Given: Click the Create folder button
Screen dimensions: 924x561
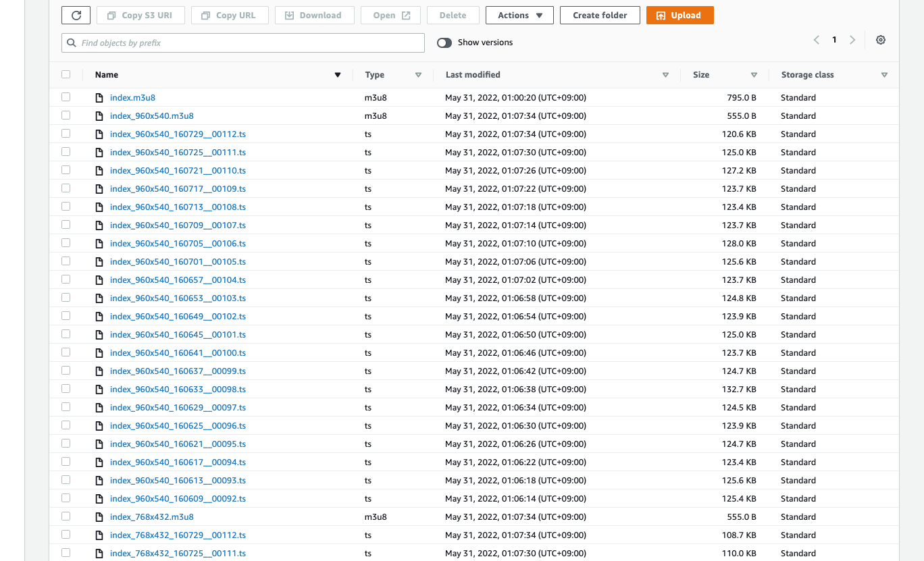Looking at the screenshot, I should [600, 16].
